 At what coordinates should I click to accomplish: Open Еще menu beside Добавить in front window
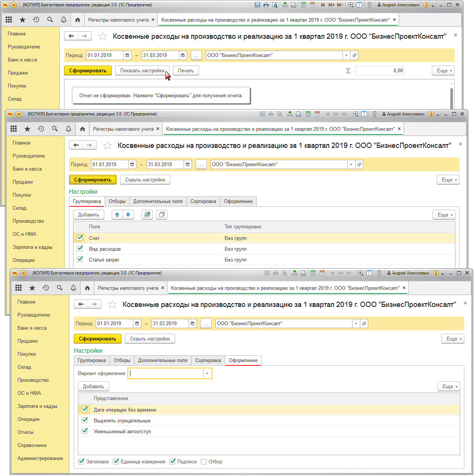click(x=449, y=386)
